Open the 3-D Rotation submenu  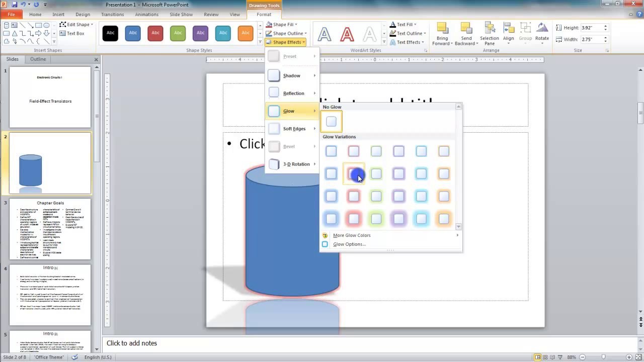(292, 164)
